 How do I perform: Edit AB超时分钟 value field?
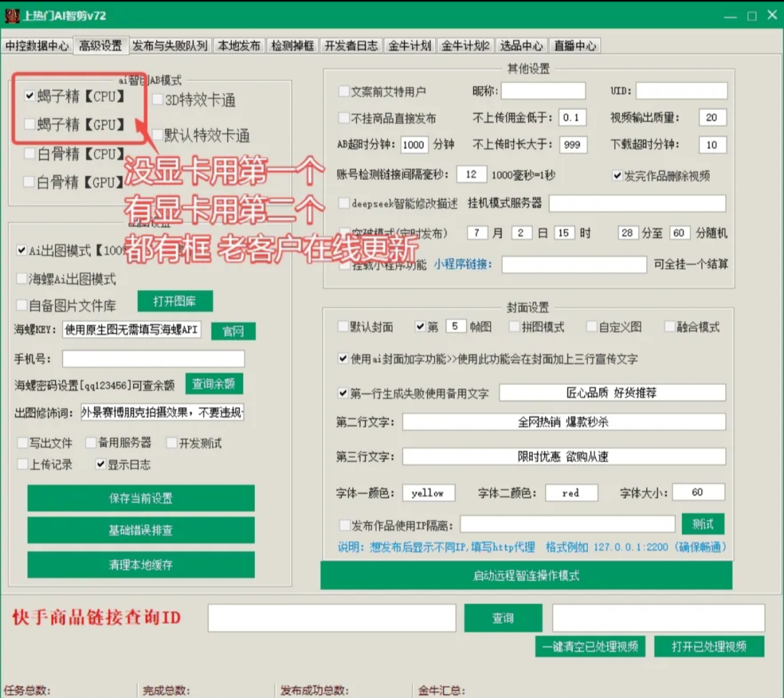(x=414, y=145)
